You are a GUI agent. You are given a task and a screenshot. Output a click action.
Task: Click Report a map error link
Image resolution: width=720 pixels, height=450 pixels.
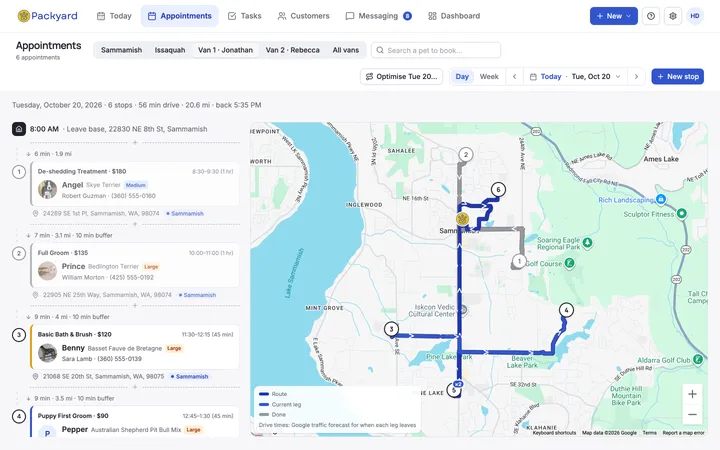[x=683, y=433]
